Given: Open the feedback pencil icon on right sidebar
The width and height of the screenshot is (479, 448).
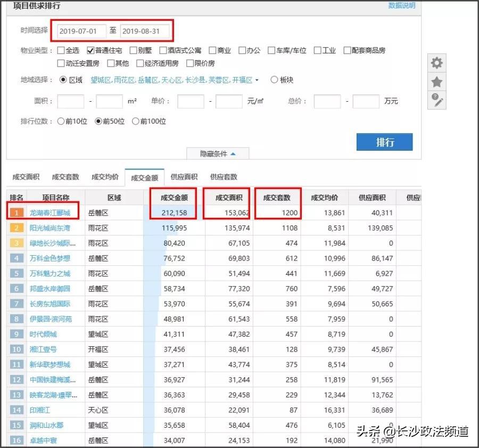Looking at the screenshot, I should coord(436,100).
